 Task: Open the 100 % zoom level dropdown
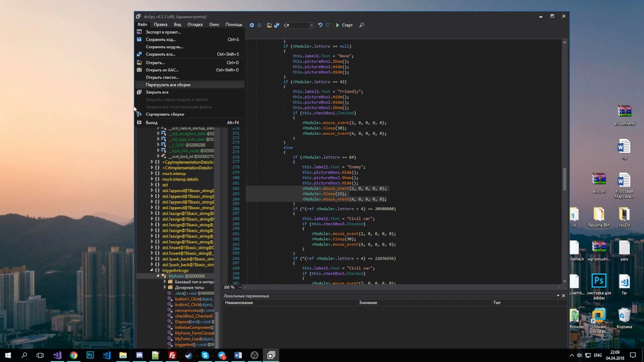240,287
